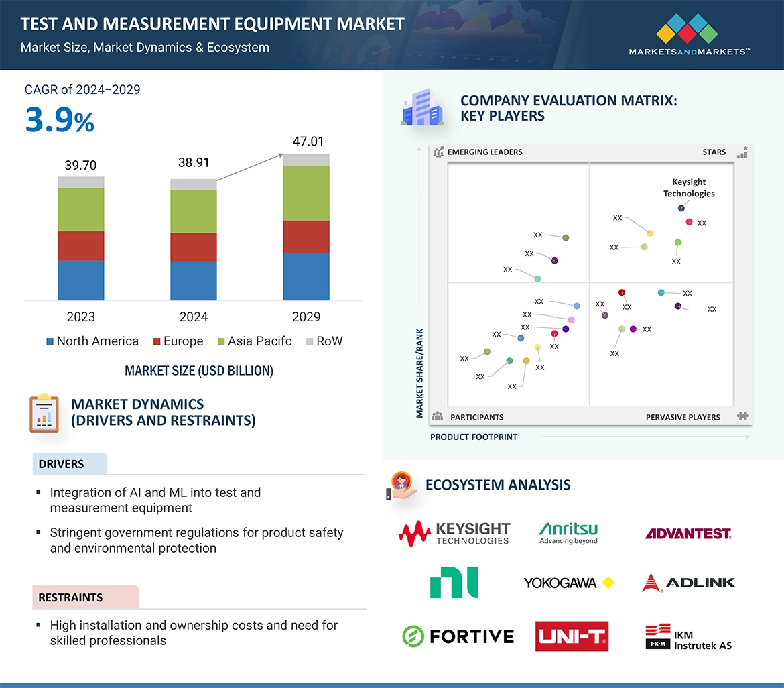Select the red UNI-T logo
This screenshot has width=784, height=688.
(x=572, y=636)
